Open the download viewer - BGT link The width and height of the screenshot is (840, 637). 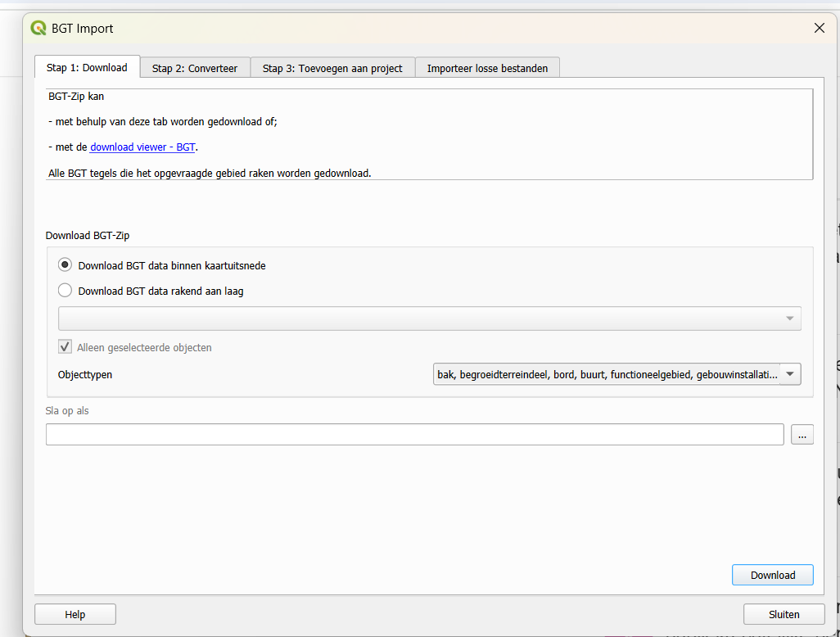coord(142,147)
